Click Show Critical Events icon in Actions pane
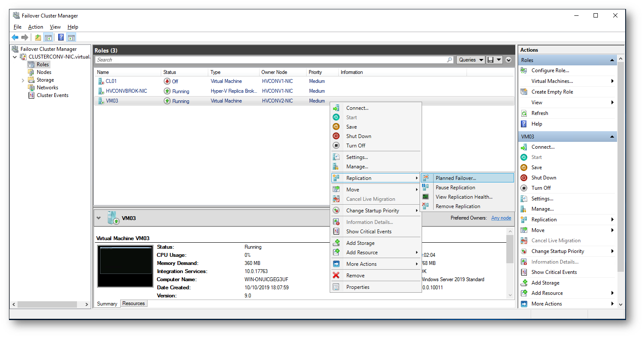This screenshot has height=338, width=644. tap(524, 272)
